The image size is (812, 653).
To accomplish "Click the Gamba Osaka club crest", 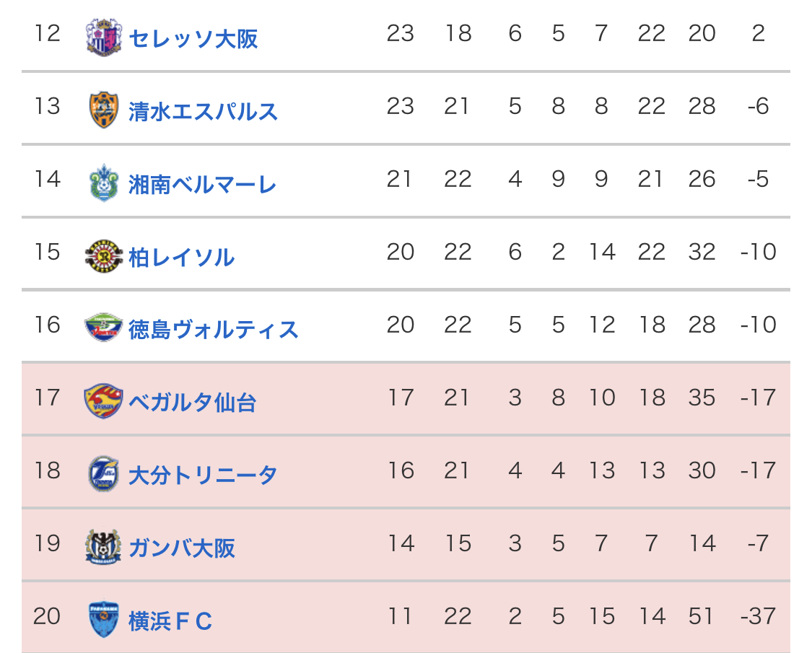I will (103, 547).
